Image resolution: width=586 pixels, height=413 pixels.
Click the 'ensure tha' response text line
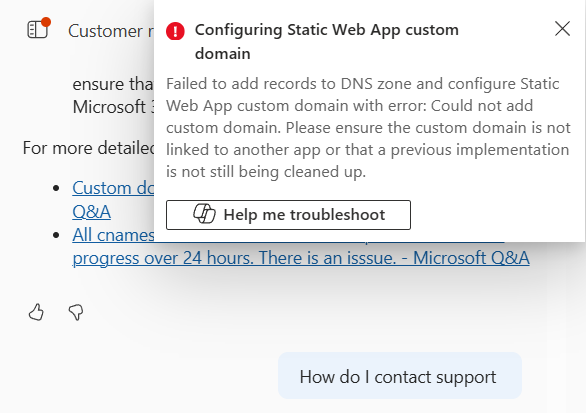[113, 84]
